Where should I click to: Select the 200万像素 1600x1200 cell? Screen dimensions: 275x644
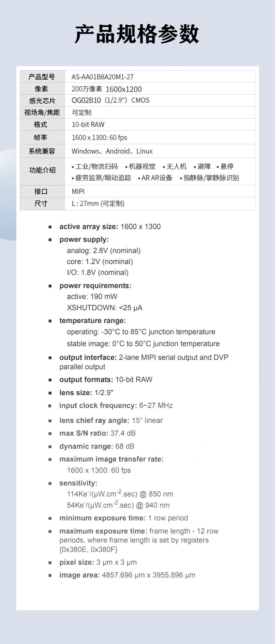tap(107, 89)
